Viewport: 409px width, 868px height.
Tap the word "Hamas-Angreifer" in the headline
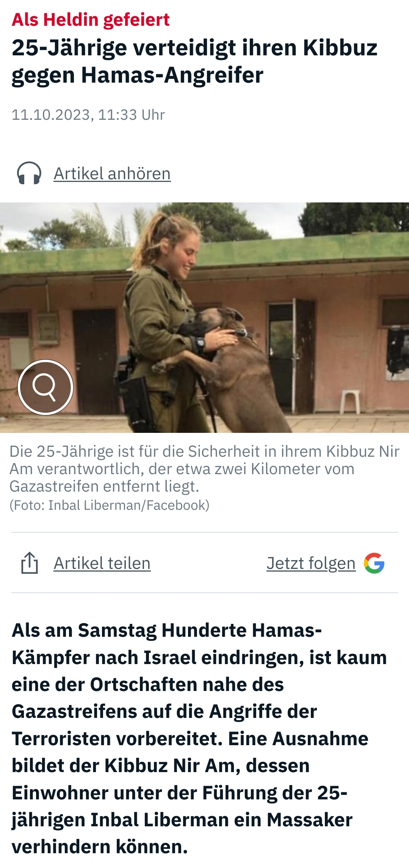(172, 75)
